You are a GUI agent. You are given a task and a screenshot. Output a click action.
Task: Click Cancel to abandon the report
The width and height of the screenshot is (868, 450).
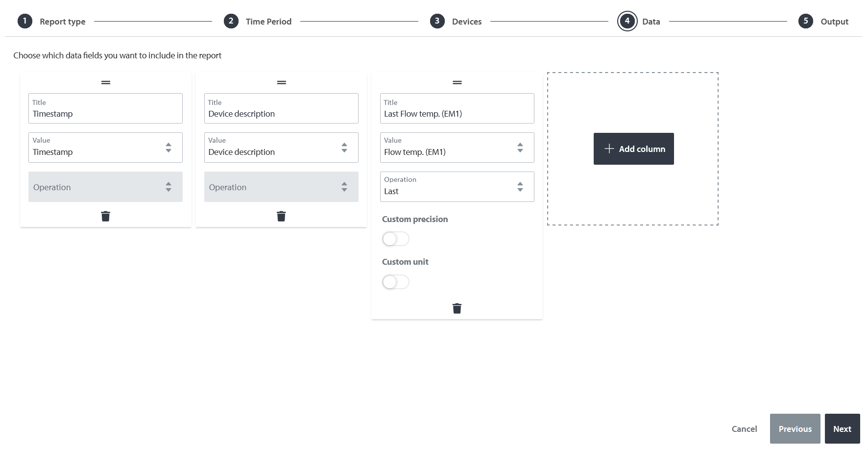pos(744,428)
